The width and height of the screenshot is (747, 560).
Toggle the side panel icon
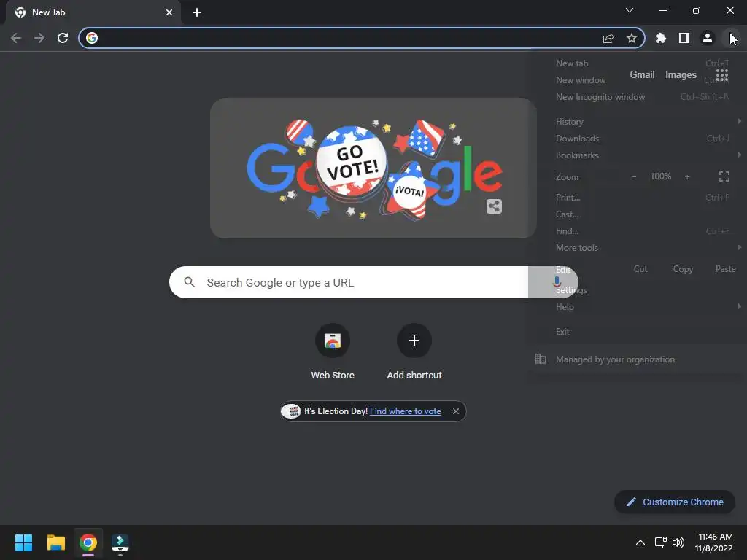tap(684, 38)
